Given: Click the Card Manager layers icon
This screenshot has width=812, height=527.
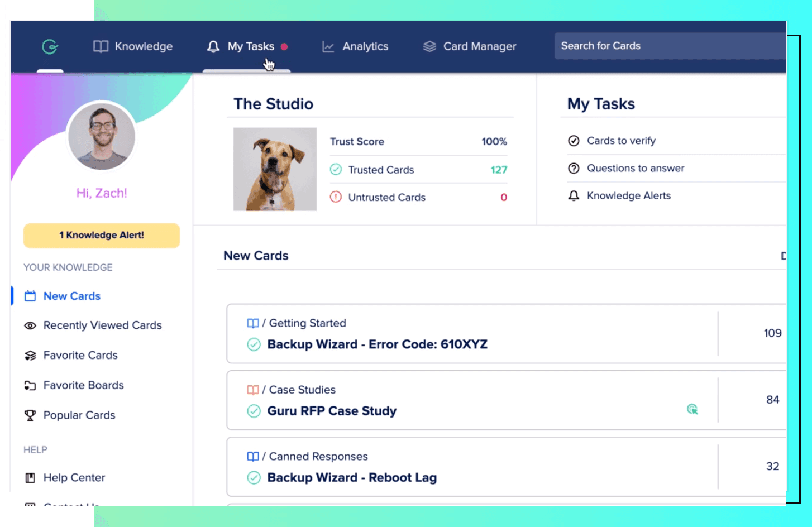Looking at the screenshot, I should click(429, 46).
